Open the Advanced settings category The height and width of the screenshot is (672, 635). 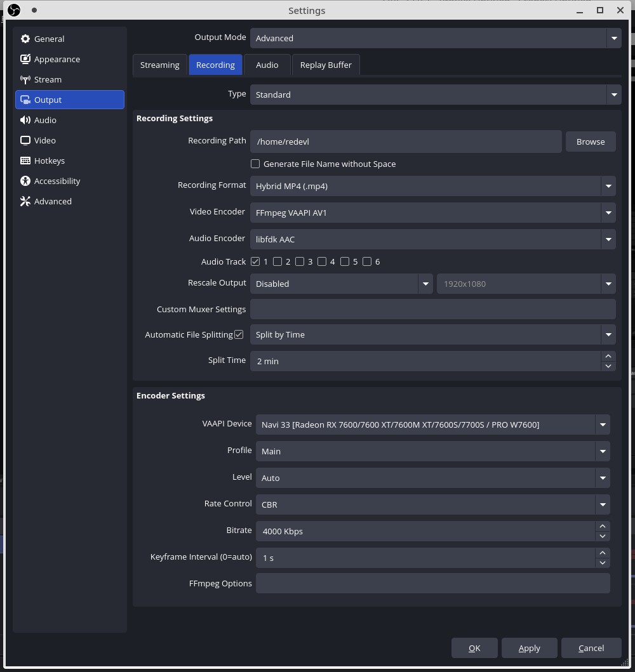70,201
